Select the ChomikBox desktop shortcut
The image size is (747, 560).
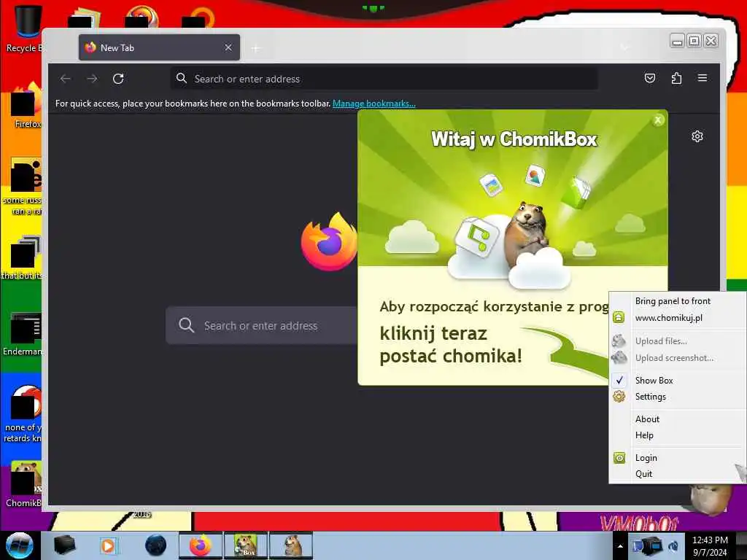coord(25,484)
